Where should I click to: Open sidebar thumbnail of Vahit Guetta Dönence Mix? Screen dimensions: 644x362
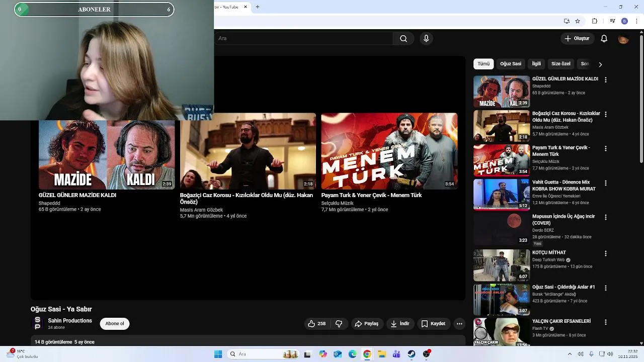point(502,195)
